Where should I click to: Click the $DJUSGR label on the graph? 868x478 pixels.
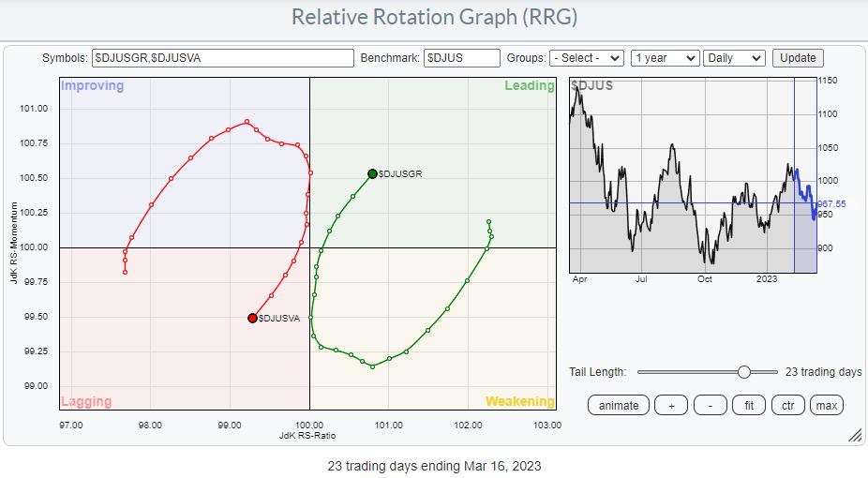(x=400, y=174)
